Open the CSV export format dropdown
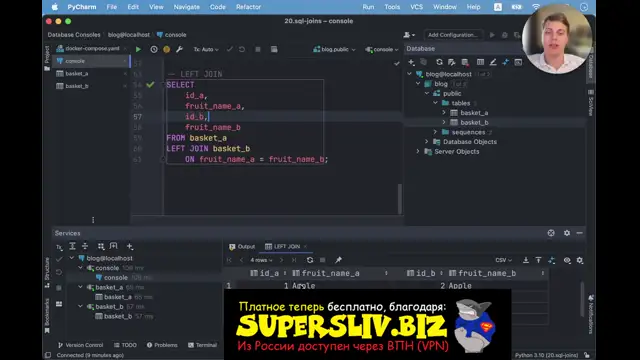Viewport: 640px width, 360px height. coord(503,260)
